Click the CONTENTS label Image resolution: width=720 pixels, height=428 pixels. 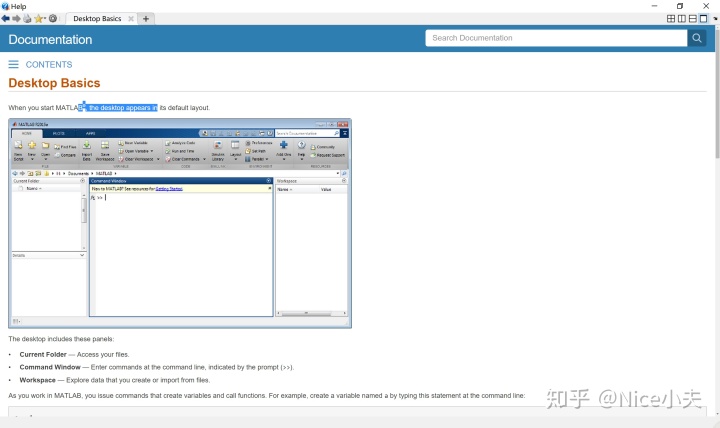pyautogui.click(x=49, y=64)
